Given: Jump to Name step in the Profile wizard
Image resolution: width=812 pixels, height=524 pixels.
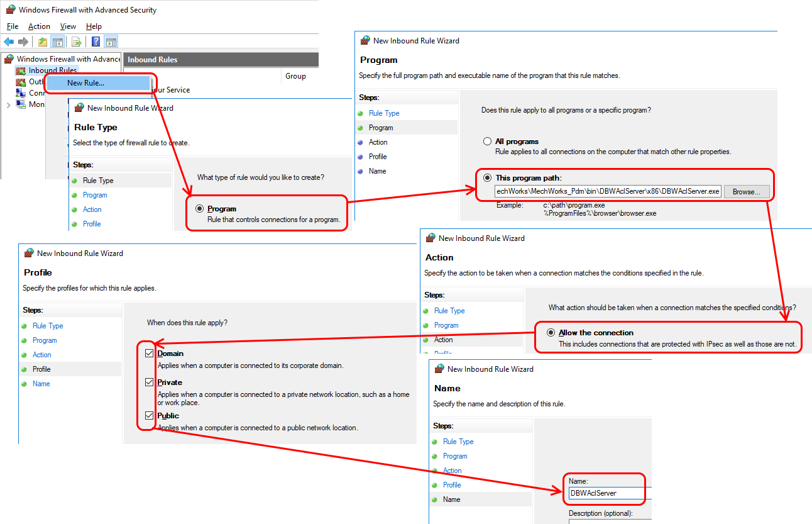Looking at the screenshot, I should click(41, 384).
